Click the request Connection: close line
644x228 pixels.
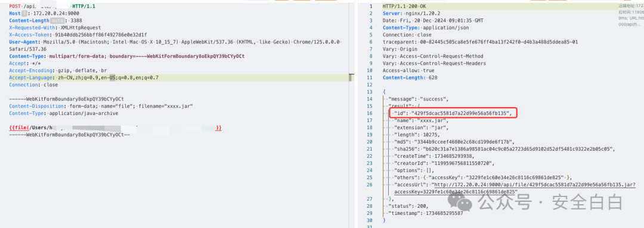pyautogui.click(x=33, y=85)
